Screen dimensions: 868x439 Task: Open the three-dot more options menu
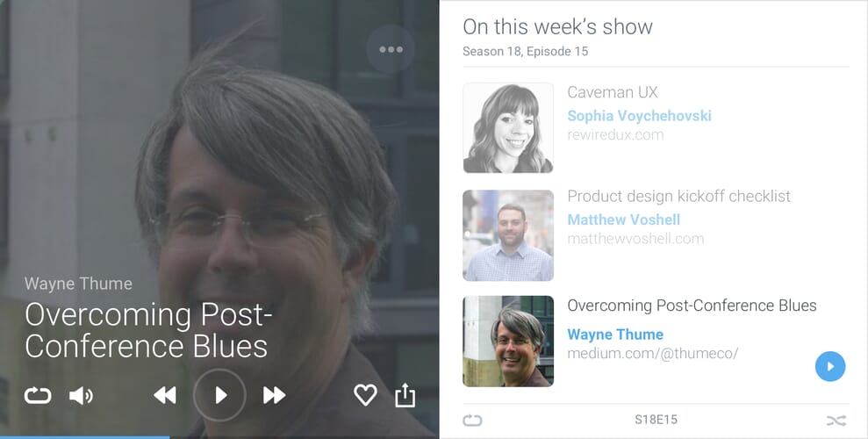(391, 49)
